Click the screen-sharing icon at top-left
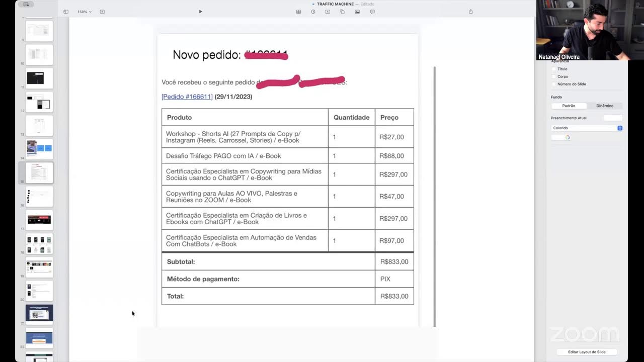This screenshot has height=362, width=644. point(26,4)
